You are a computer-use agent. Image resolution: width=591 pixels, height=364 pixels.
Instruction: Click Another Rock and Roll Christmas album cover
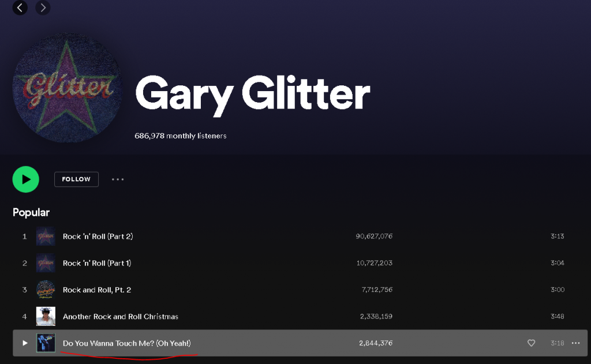46,317
